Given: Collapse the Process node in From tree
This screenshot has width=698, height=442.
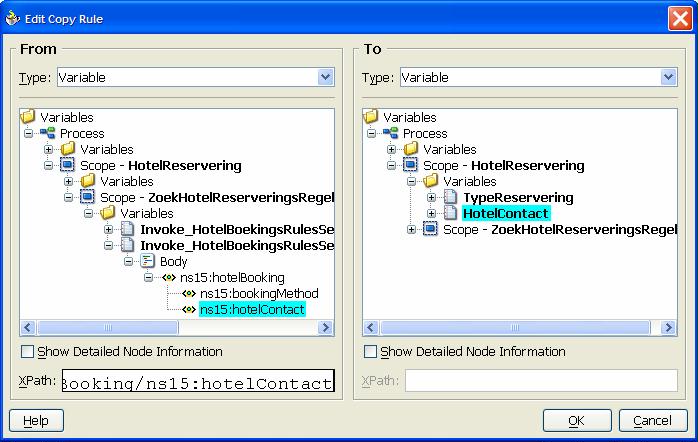Looking at the screenshot, I should (28, 133).
